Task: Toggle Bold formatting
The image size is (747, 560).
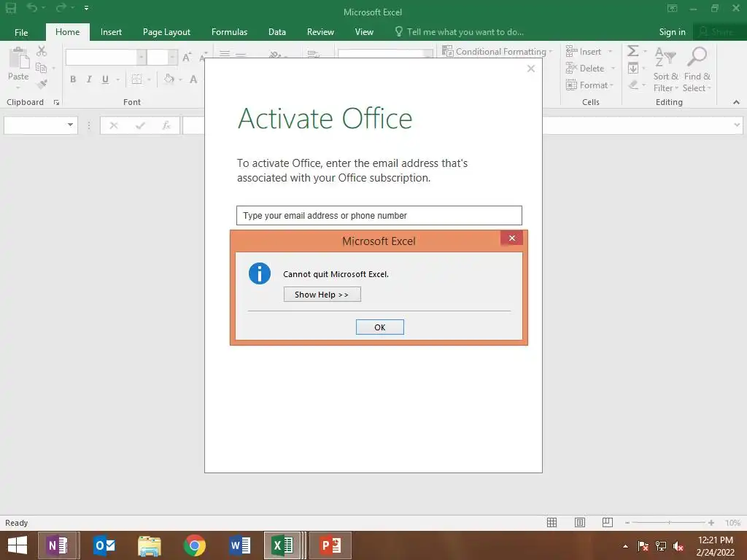Action: pyautogui.click(x=73, y=79)
